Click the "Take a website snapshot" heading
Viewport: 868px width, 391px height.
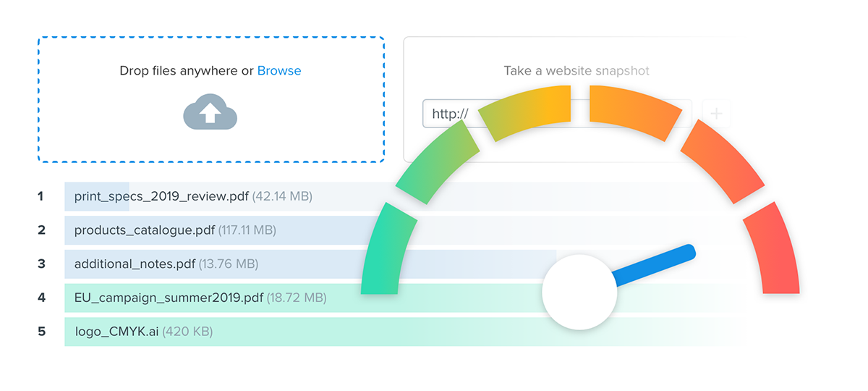[x=576, y=71]
